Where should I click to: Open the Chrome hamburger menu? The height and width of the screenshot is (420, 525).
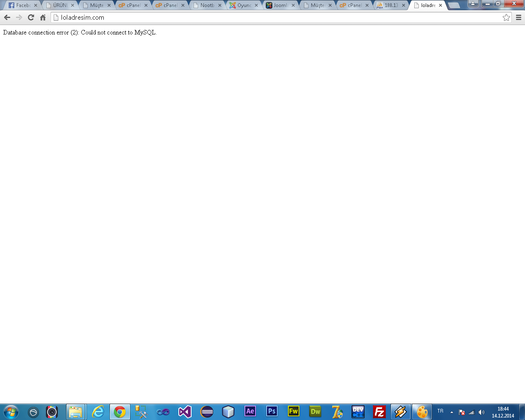click(518, 17)
